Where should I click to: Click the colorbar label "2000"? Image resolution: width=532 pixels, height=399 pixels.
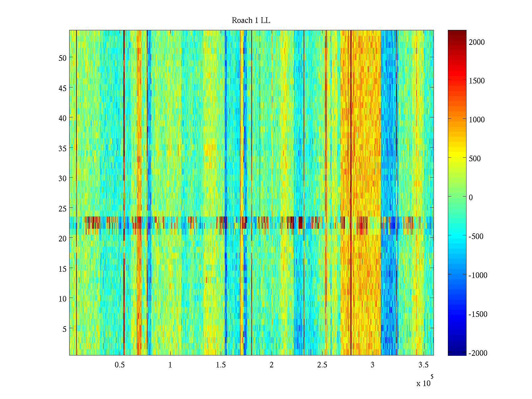pos(476,42)
